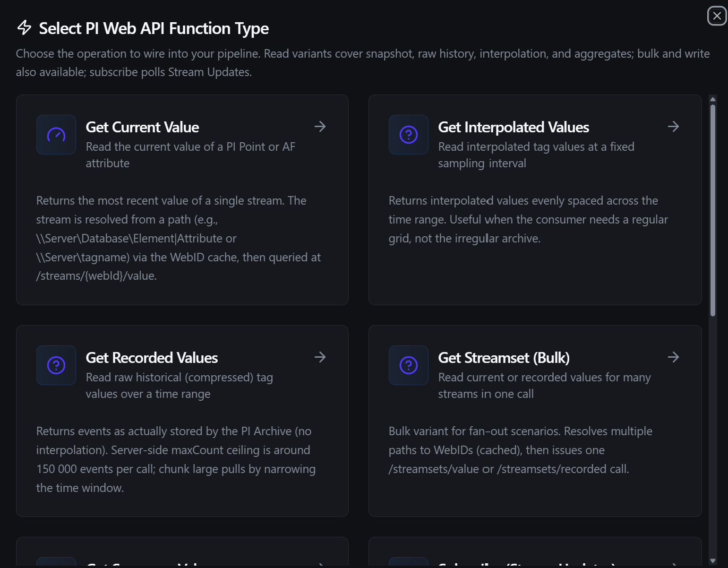Click "Returns events as actually stored" paragraph

[x=176, y=459]
